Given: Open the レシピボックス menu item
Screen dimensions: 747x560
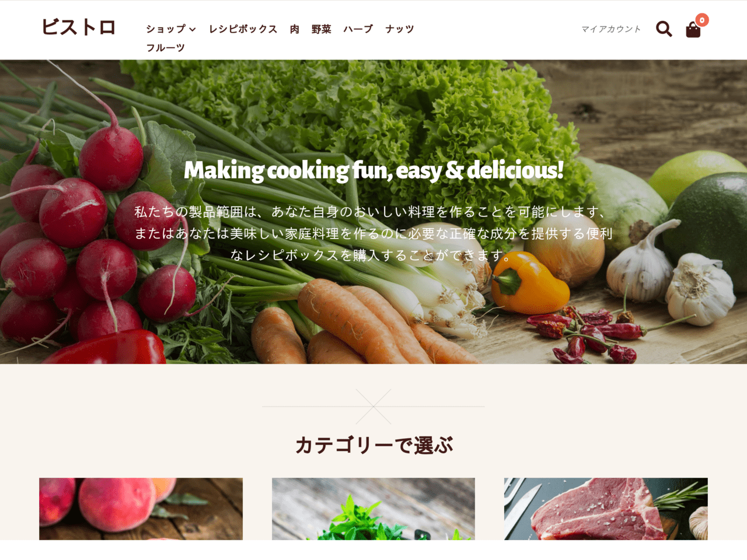Looking at the screenshot, I should [x=243, y=29].
